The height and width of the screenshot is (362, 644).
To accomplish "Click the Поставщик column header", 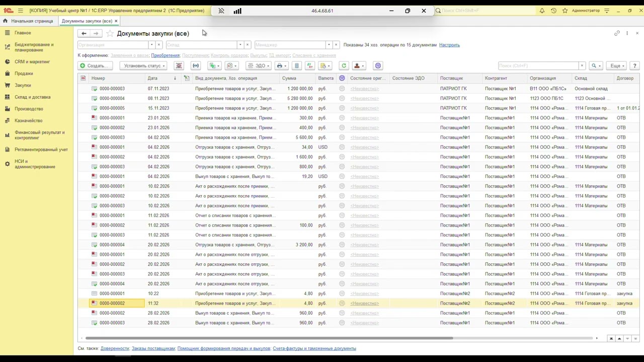I will point(460,78).
